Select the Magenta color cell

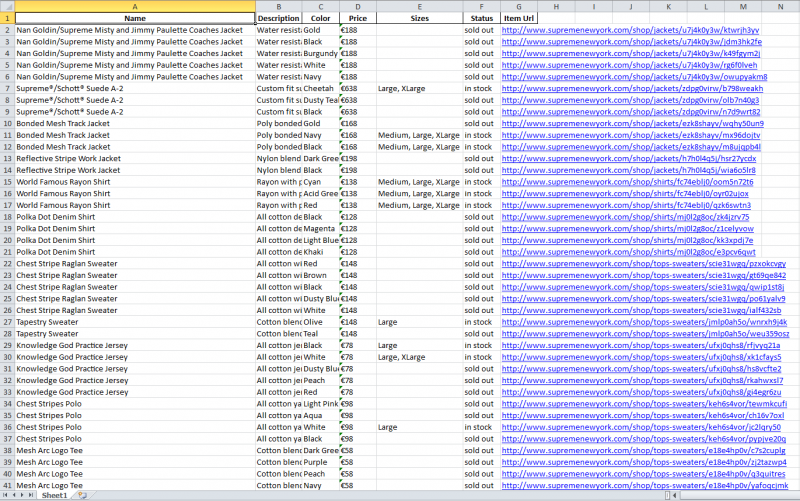[x=321, y=229]
